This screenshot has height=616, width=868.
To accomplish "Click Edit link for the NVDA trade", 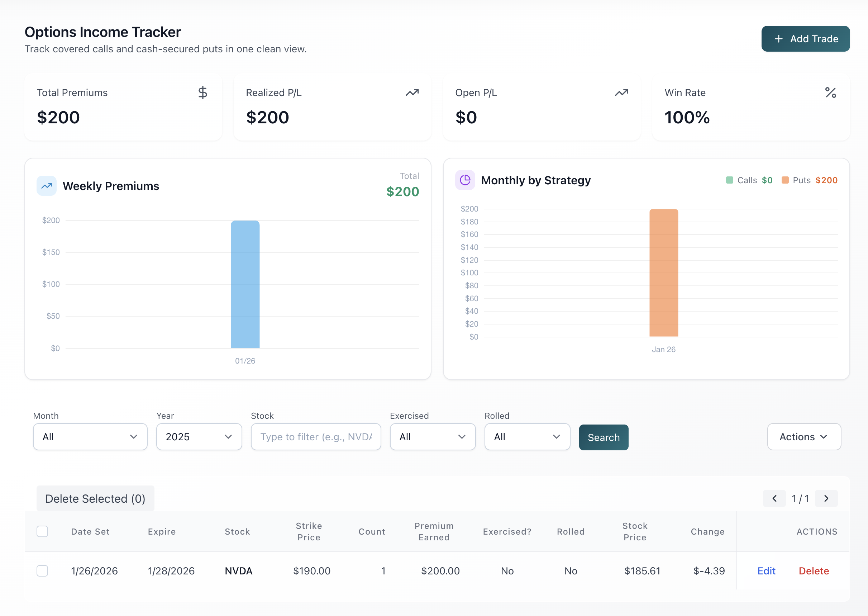I will (x=766, y=571).
